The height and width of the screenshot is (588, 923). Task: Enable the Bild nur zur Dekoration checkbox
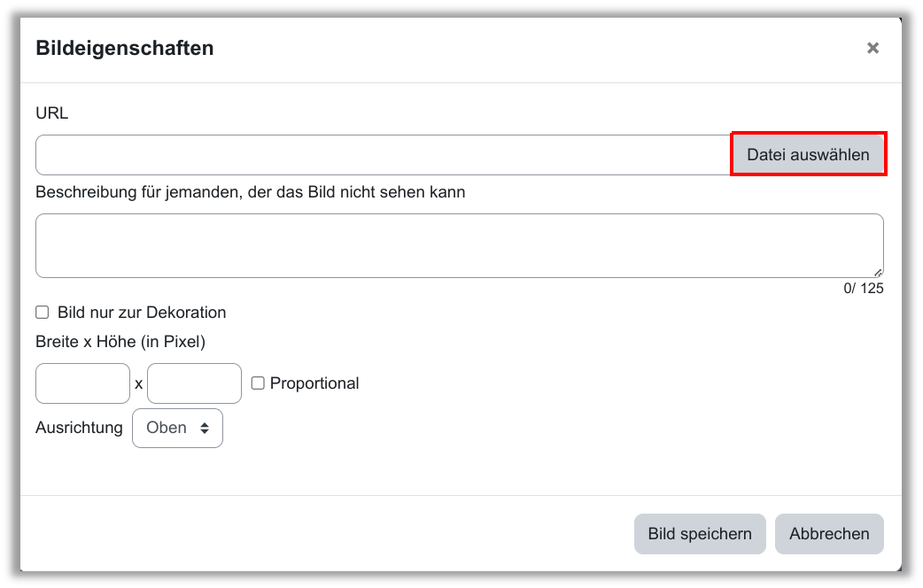coord(42,313)
